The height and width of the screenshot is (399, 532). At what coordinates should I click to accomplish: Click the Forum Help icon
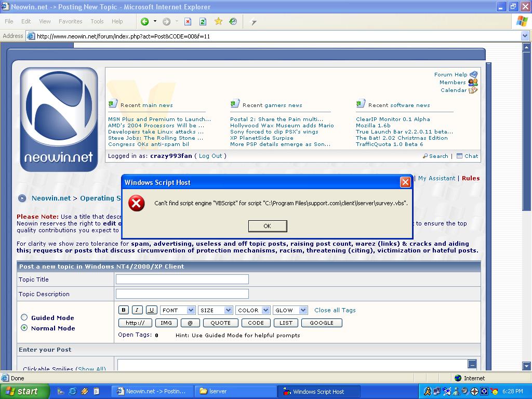click(x=474, y=74)
